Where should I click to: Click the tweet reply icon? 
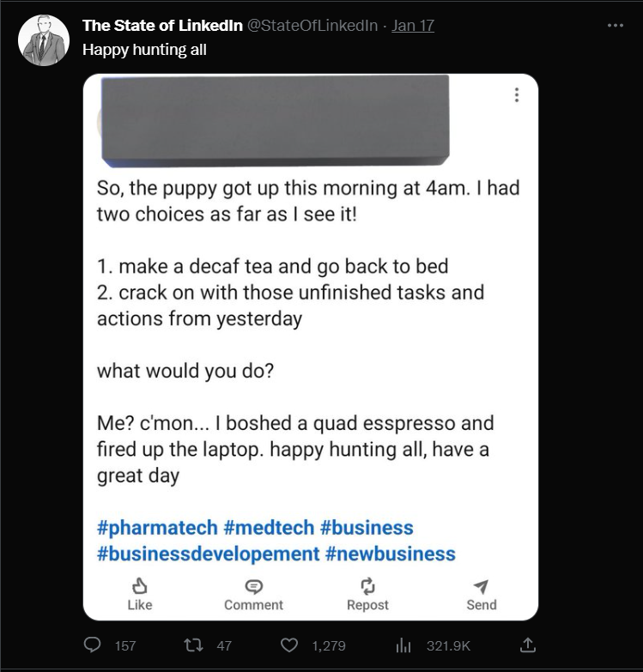click(x=93, y=645)
